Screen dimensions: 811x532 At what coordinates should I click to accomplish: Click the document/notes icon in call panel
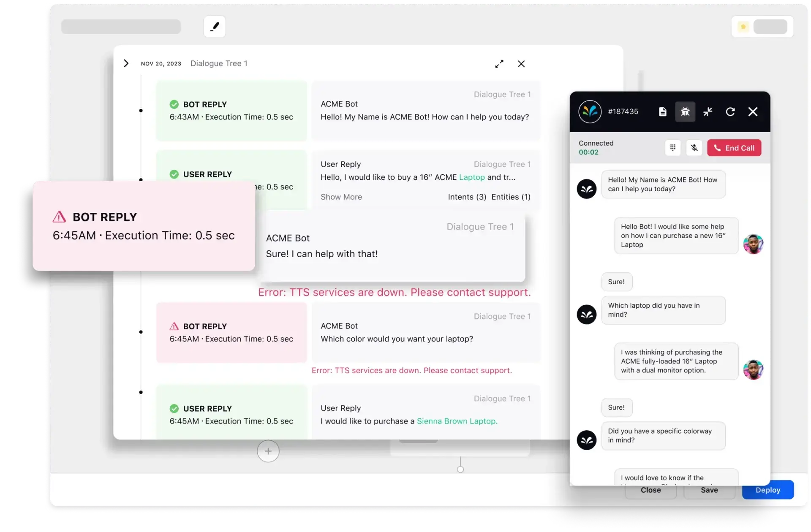663,111
